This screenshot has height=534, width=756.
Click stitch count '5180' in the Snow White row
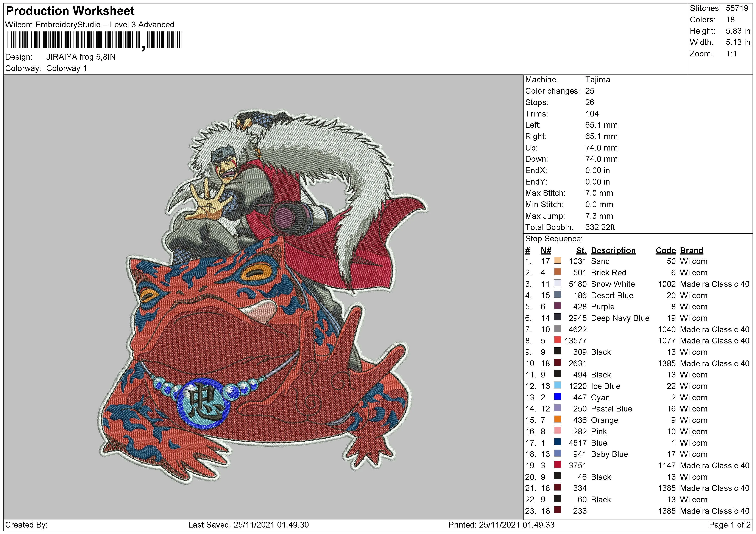click(x=578, y=284)
